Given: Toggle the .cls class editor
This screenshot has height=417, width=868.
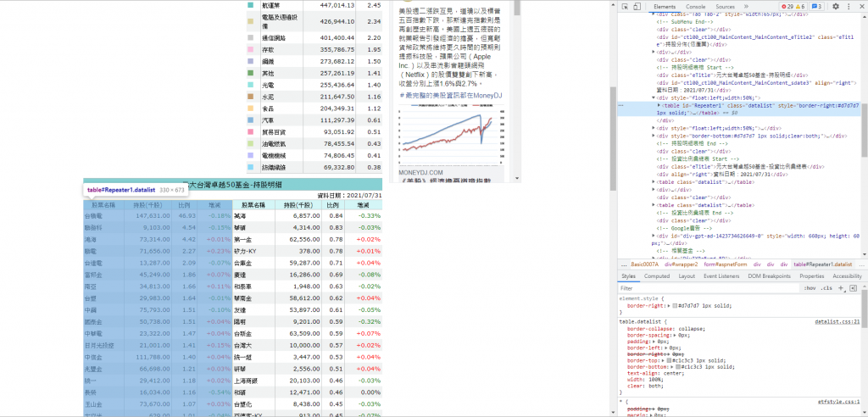Looking at the screenshot, I should pyautogui.click(x=826, y=288).
